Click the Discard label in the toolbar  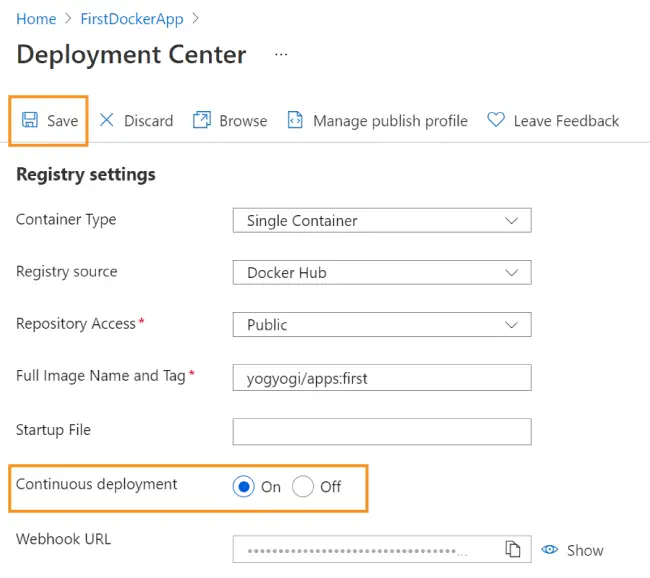pos(148,121)
